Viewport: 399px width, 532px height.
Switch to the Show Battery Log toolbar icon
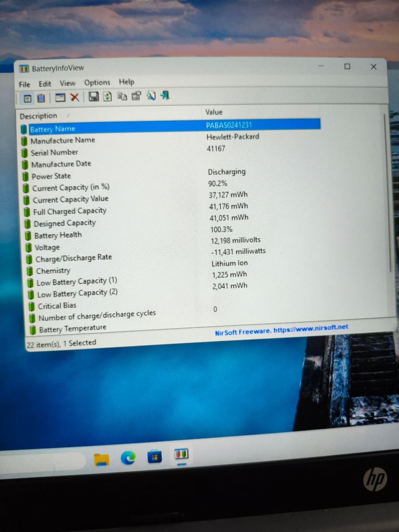(41, 98)
